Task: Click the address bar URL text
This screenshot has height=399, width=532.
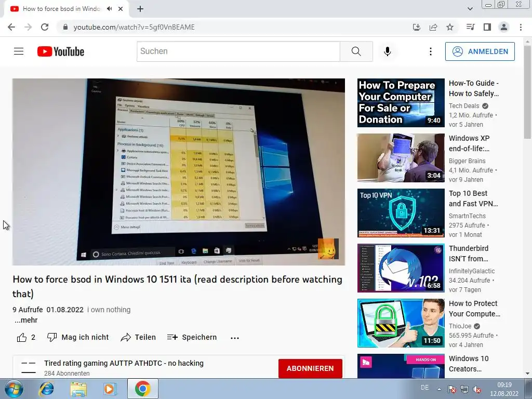Action: click(x=134, y=27)
